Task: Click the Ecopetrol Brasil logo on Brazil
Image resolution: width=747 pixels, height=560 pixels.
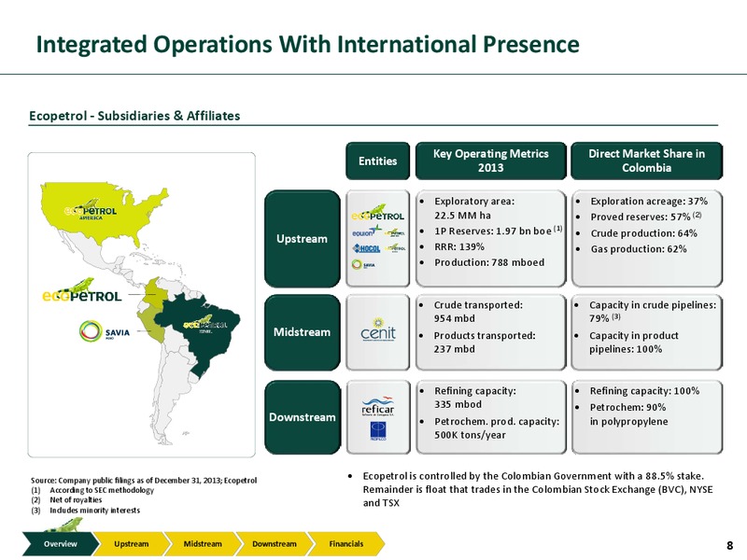Action: click(x=205, y=323)
